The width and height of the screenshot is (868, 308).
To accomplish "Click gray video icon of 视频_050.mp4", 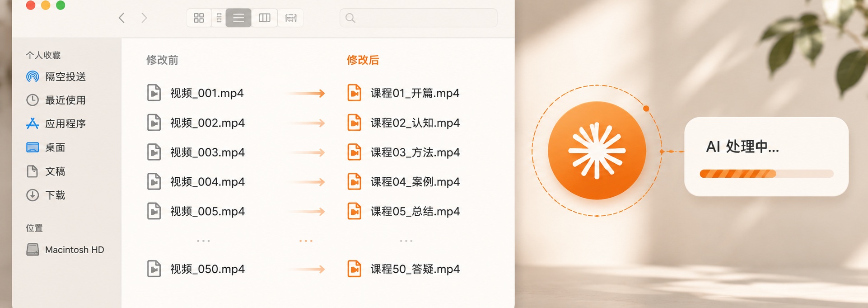I will point(154,269).
